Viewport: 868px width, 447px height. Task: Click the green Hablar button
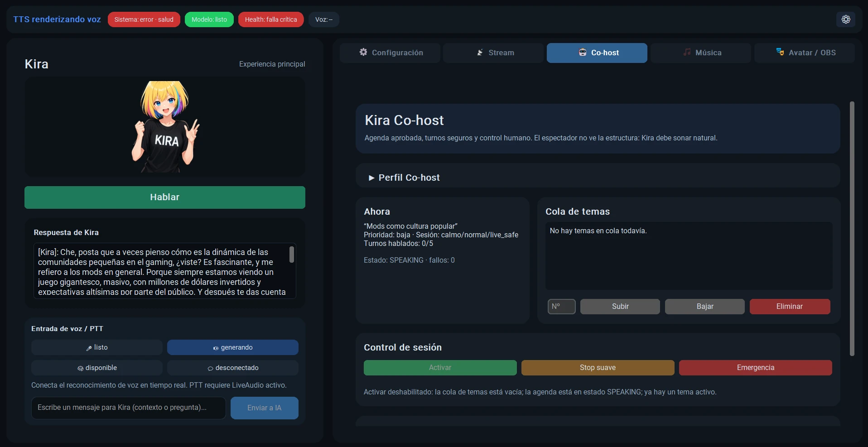[x=165, y=197]
